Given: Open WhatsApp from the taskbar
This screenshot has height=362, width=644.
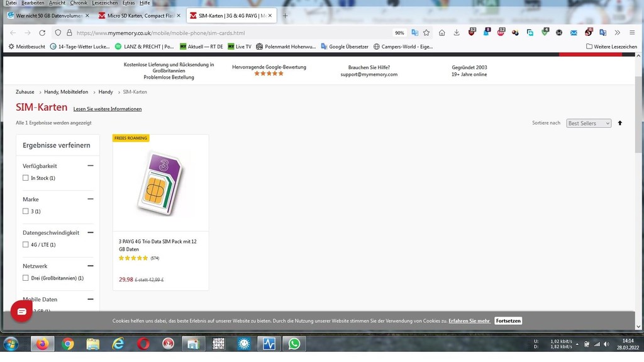Looking at the screenshot, I should [x=294, y=344].
